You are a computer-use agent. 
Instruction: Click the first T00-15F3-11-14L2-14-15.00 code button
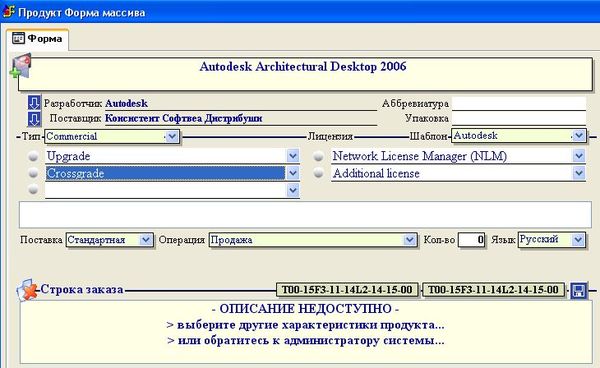(x=347, y=290)
